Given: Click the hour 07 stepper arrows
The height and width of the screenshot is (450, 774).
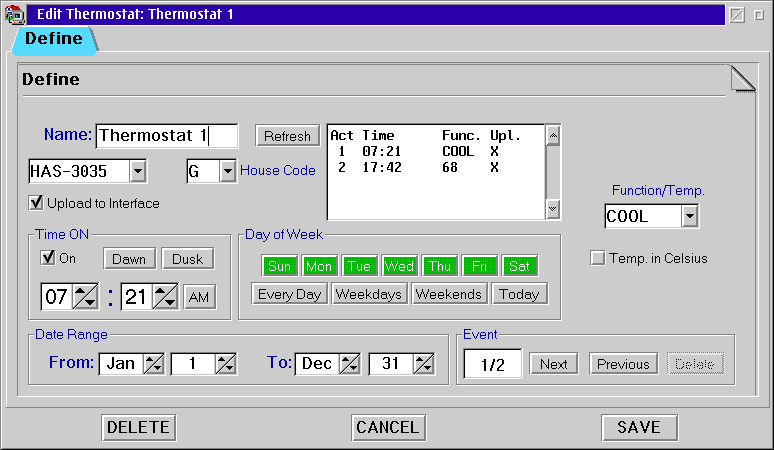Looking at the screenshot, I should point(85,297).
